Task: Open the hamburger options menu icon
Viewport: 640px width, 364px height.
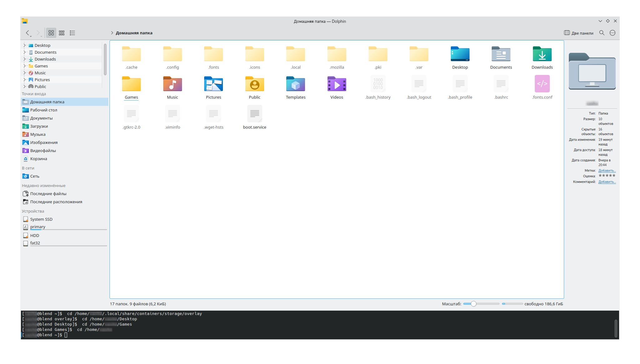Action: tap(613, 33)
